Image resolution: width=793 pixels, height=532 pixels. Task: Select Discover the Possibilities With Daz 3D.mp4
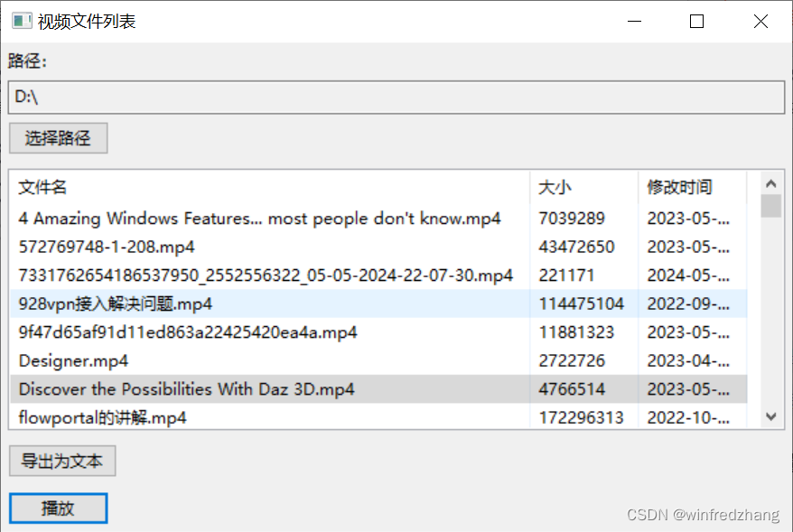187,389
